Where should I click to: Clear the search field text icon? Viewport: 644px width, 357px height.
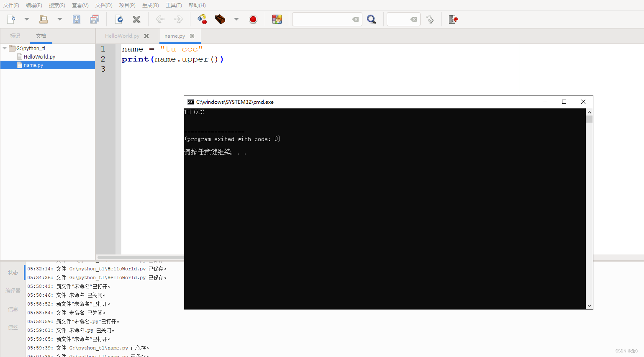coord(355,19)
